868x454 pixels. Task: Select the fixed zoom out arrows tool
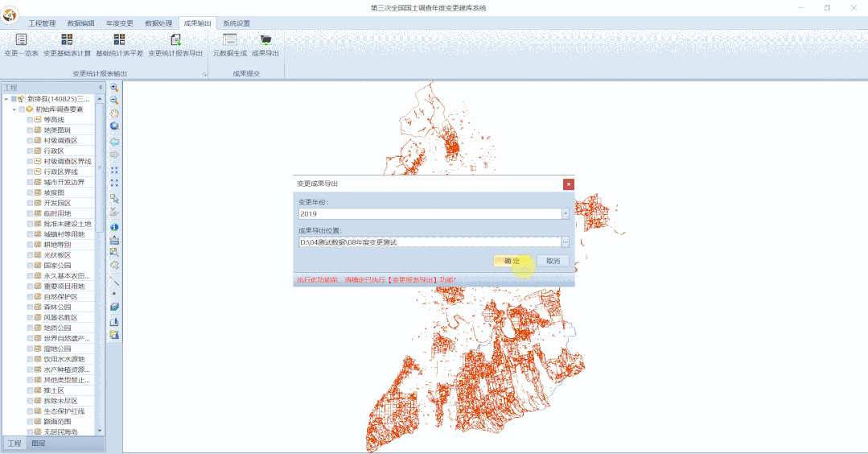coord(114,182)
